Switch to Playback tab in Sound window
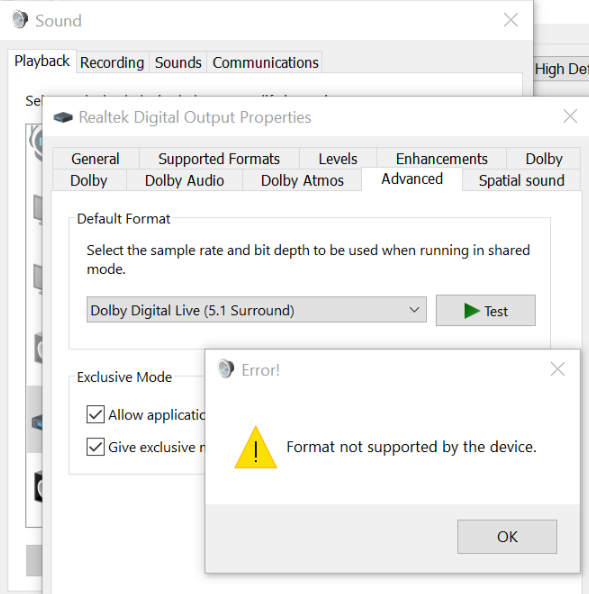This screenshot has width=589, height=594. point(42,61)
